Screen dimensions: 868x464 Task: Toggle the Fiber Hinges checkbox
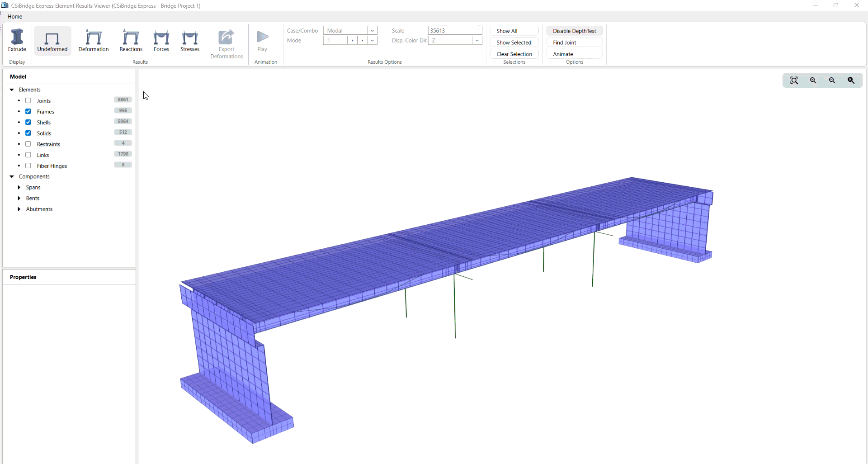[28, 166]
